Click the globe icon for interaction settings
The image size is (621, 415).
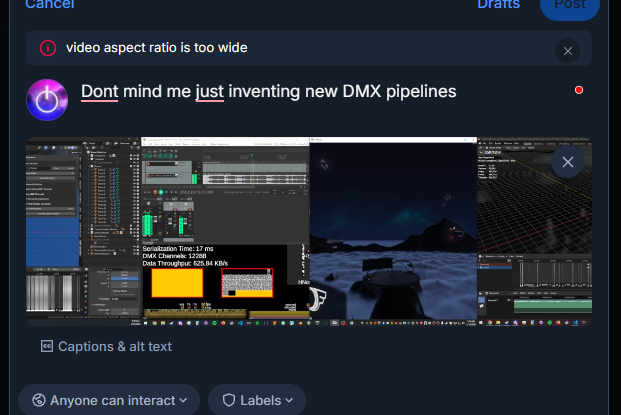[38, 400]
